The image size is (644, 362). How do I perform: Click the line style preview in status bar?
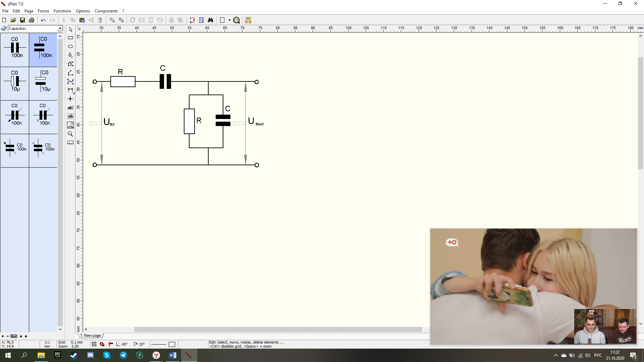[159, 344]
